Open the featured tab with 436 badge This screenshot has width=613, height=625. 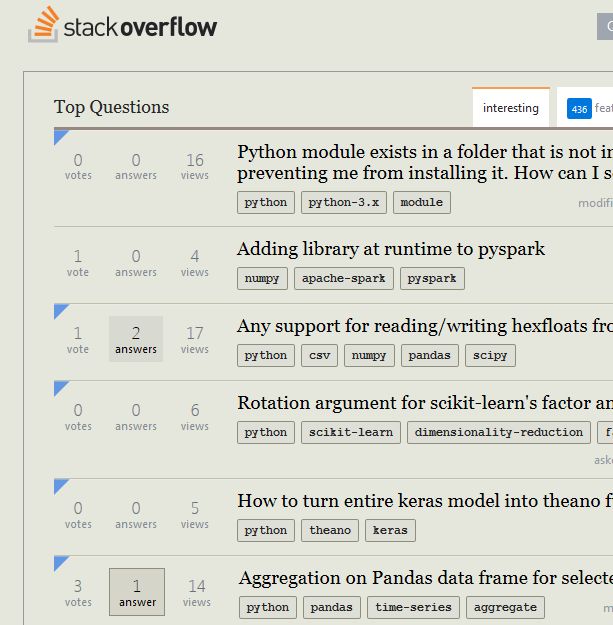click(x=585, y=108)
